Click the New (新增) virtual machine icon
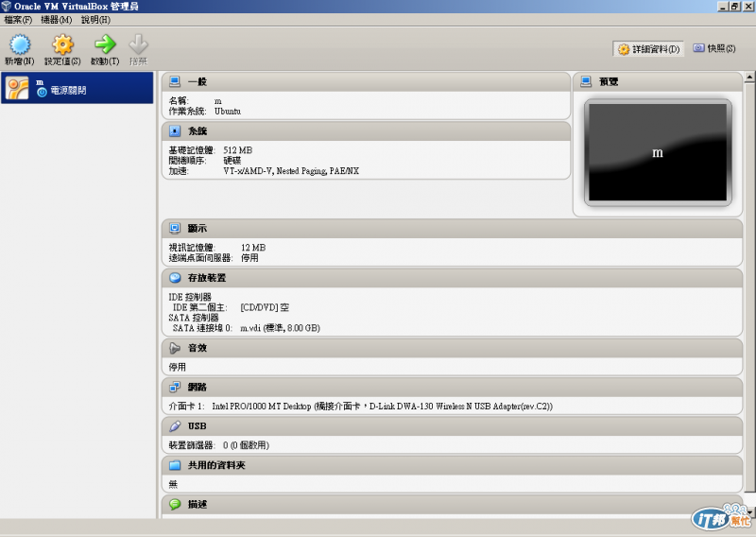Image resolution: width=756 pixels, height=537 pixels. click(x=20, y=44)
